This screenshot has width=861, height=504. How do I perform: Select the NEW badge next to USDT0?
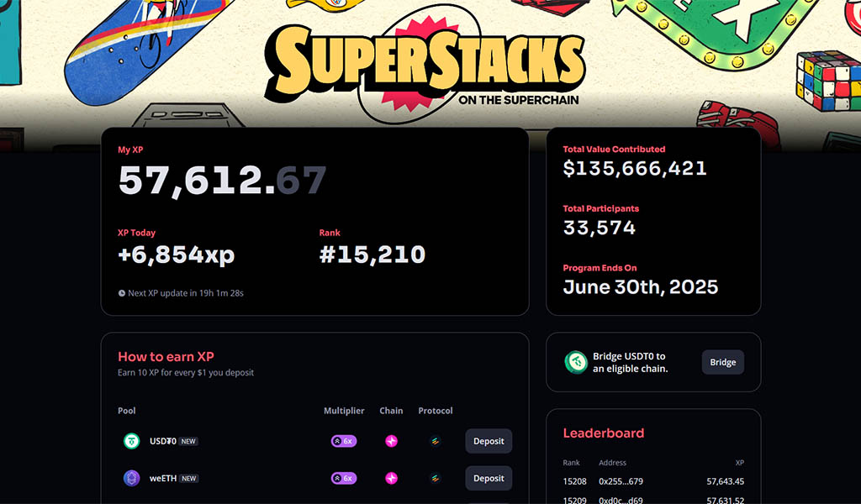coord(188,441)
